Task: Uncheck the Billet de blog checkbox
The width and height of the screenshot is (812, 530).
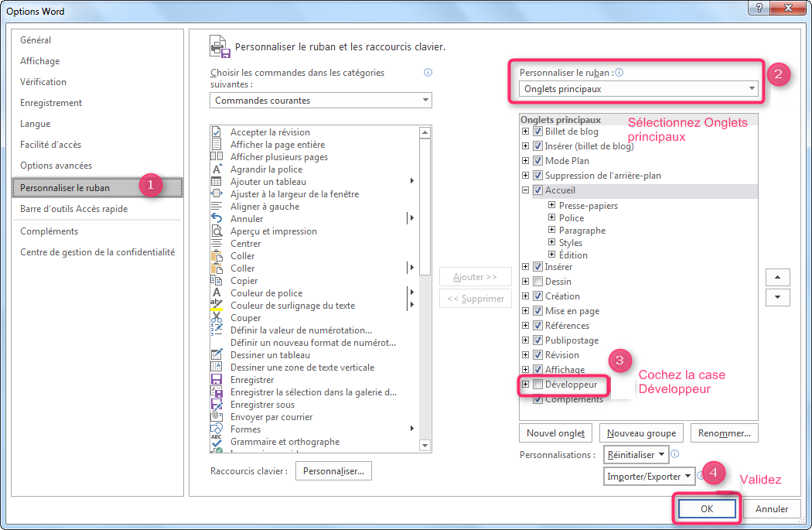Action: click(x=538, y=131)
